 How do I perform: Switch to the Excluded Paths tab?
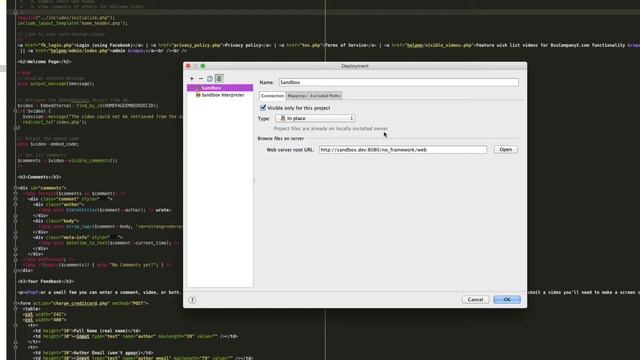(325, 96)
